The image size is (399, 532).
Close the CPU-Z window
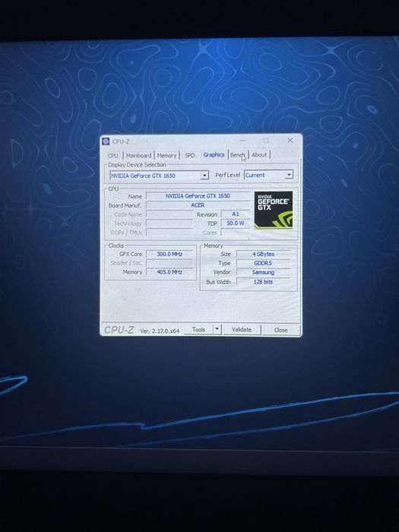click(x=290, y=141)
